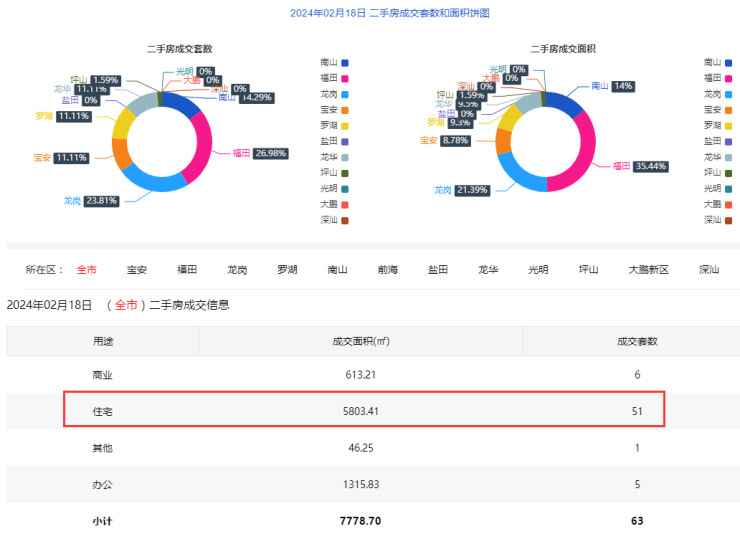Image resolution: width=740 pixels, height=534 pixels.
Task: Switch to the 宝安 district tab
Action: click(137, 270)
